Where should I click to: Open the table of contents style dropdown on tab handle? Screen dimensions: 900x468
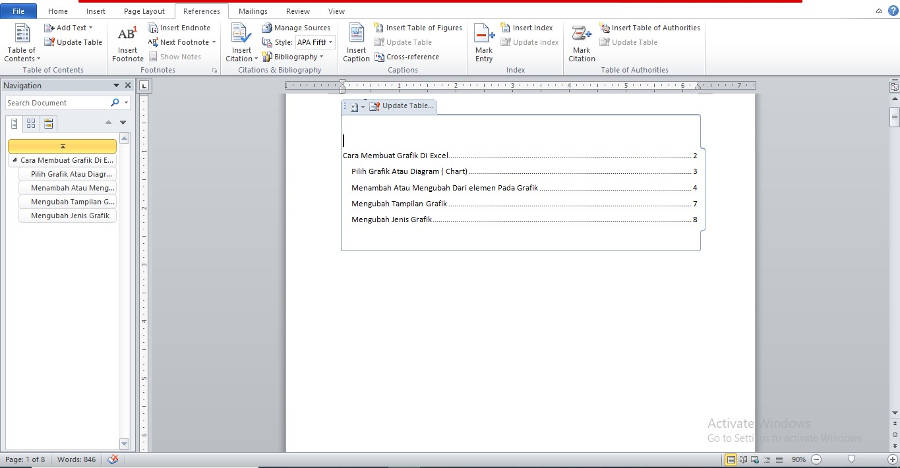(357, 106)
